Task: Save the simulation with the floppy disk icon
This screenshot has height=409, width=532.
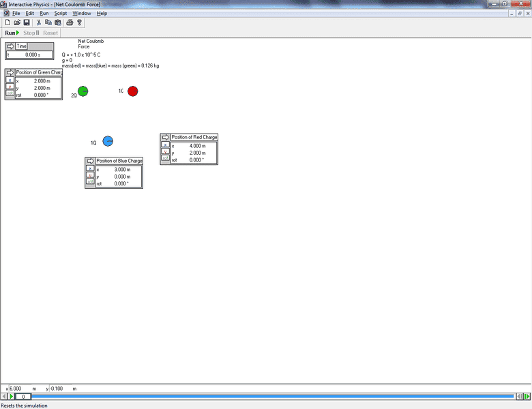Action: coord(27,22)
